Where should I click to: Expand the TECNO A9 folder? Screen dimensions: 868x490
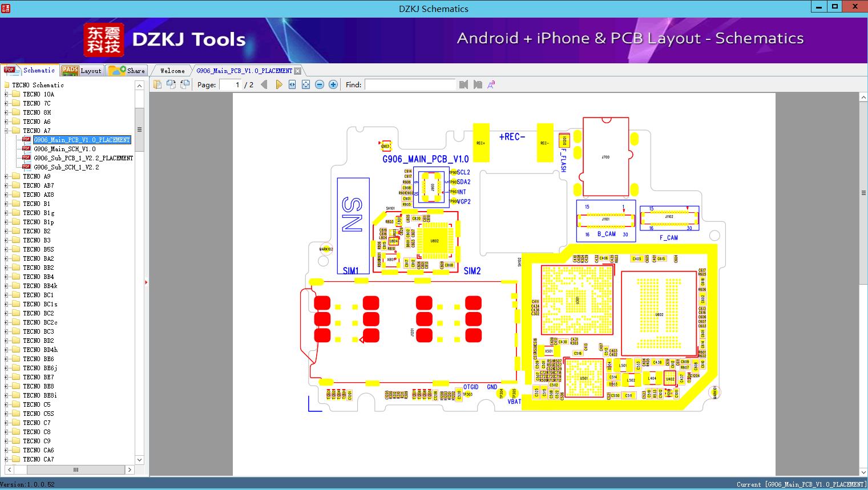click(6, 176)
